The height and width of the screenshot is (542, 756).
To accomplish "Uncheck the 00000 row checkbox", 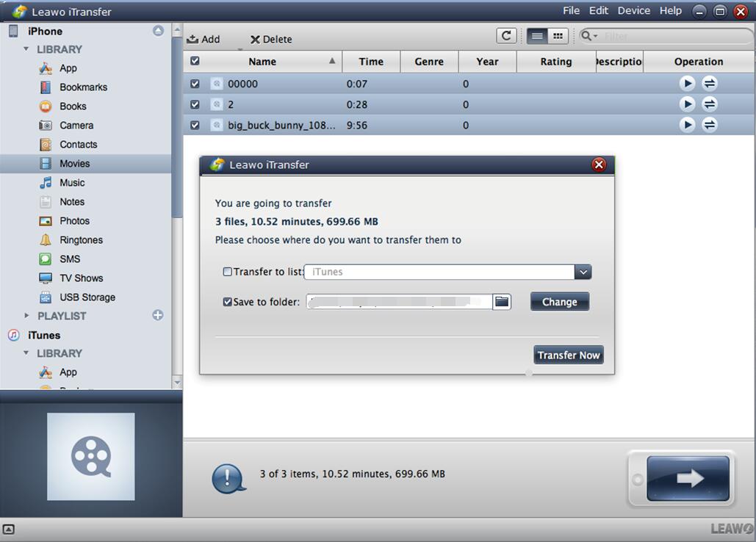I will pos(195,84).
